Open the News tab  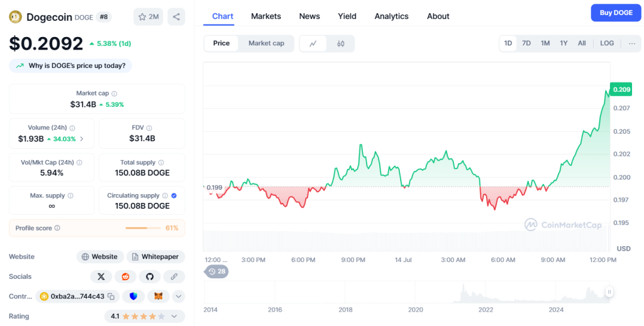click(309, 16)
